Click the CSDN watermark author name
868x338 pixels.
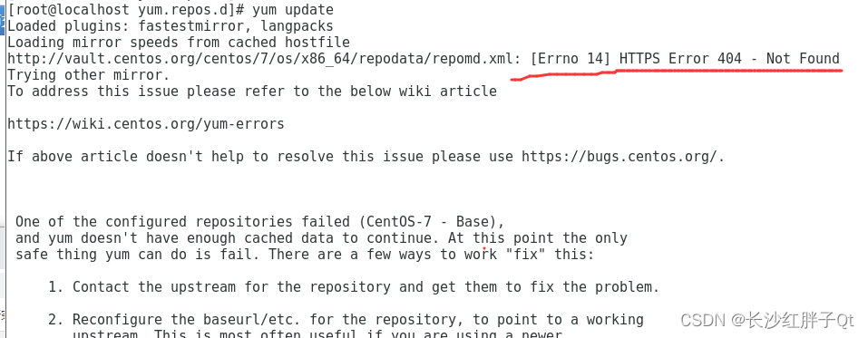click(x=801, y=320)
